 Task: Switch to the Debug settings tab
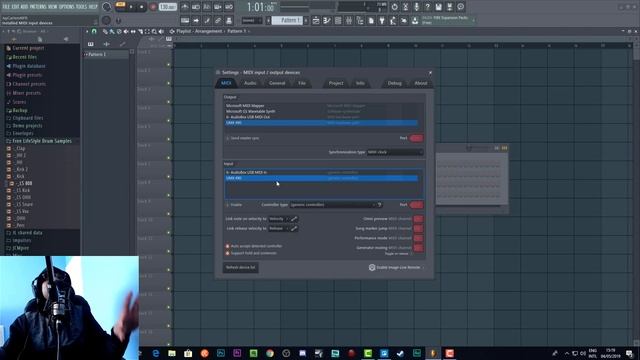click(394, 83)
